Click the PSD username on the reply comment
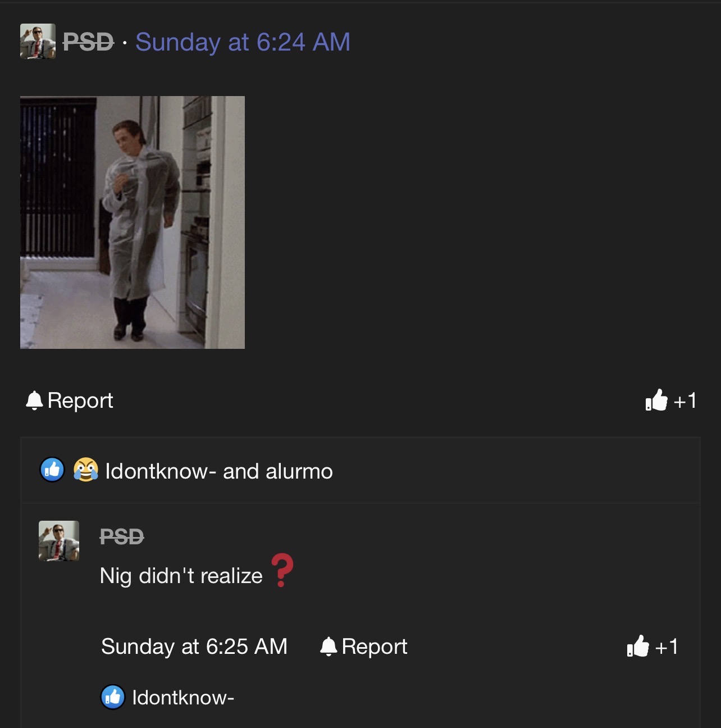The image size is (721, 728). [x=122, y=538]
